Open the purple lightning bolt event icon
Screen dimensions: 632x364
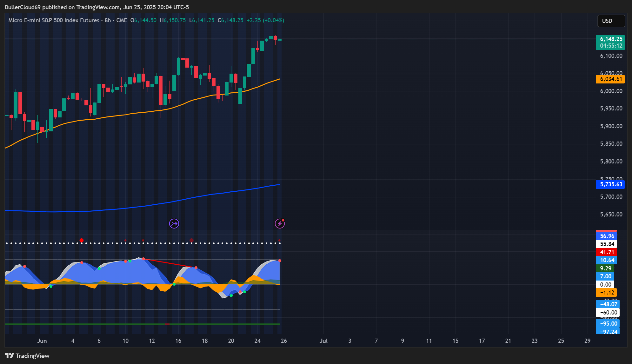tap(280, 224)
